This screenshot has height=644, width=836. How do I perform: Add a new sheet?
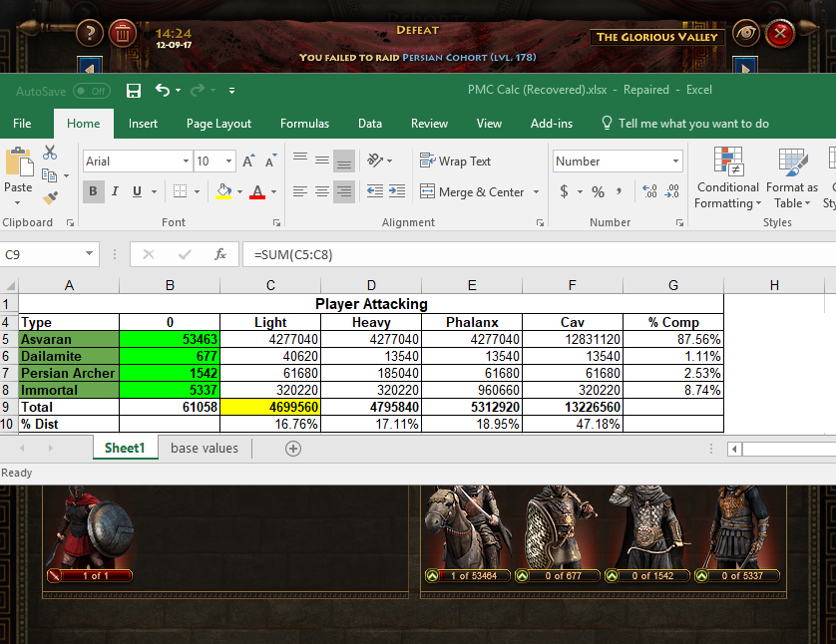point(292,449)
